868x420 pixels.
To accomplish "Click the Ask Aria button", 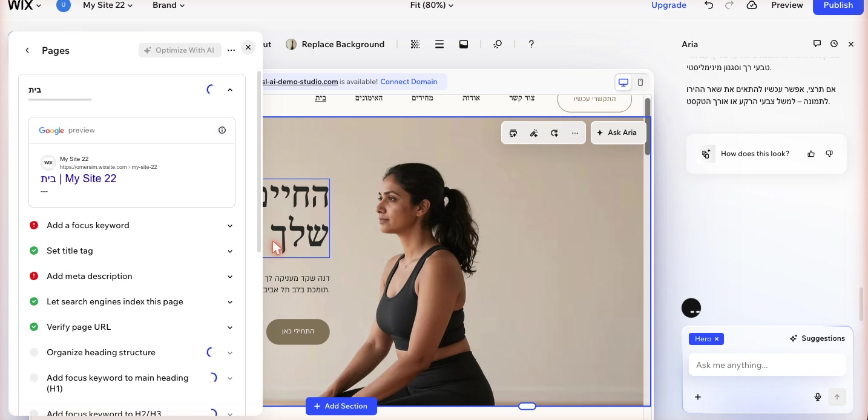I will coord(618,133).
